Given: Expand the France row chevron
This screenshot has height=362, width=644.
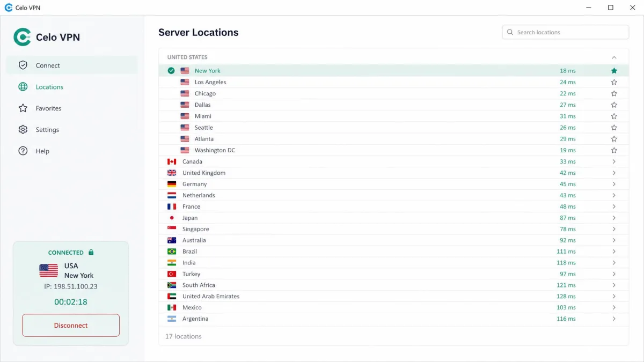Looking at the screenshot, I should [614, 206].
